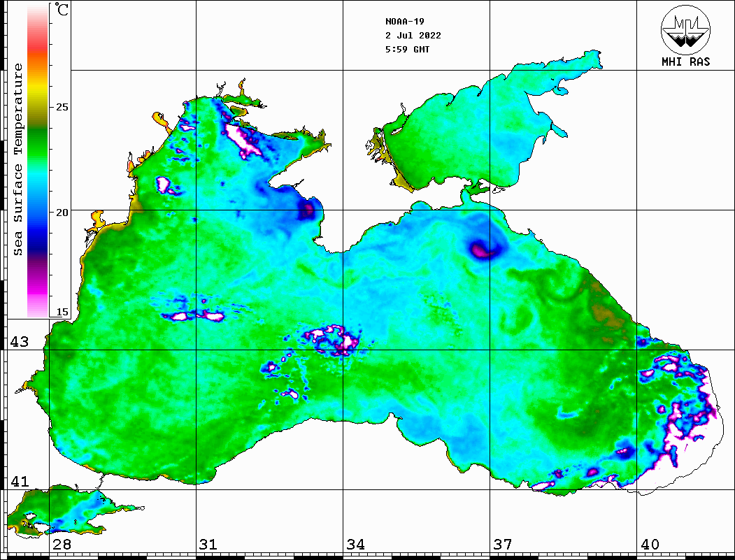Select the 'NOAA-19' satellite label
Viewport: 735px width, 560px height.
(x=404, y=22)
